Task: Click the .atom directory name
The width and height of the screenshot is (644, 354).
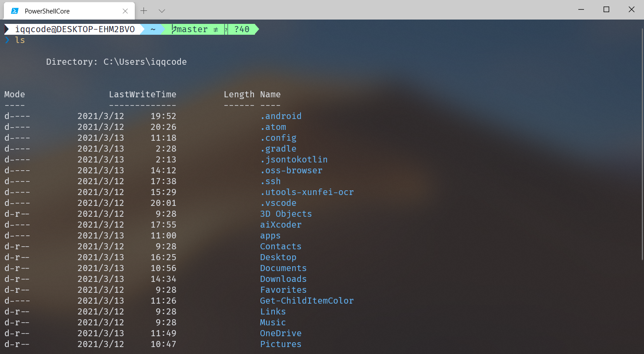Action: tap(273, 127)
